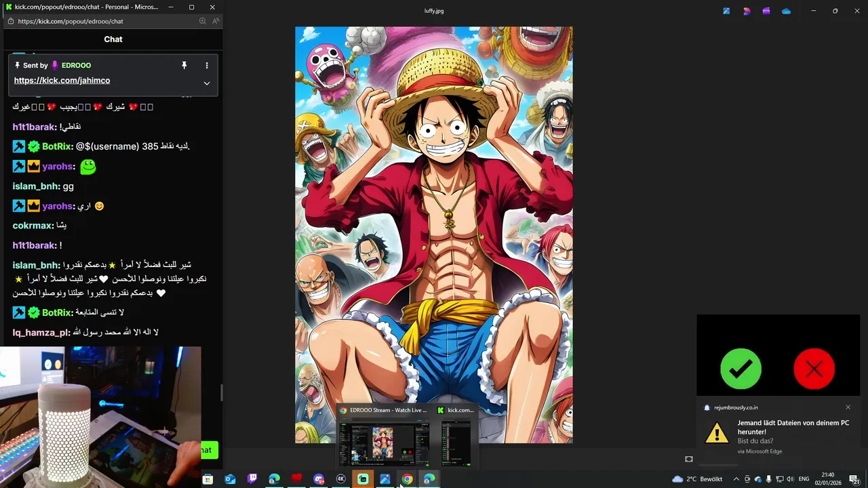Switch the ENG input language indicator
The width and height of the screenshot is (868, 488).
tap(804, 479)
